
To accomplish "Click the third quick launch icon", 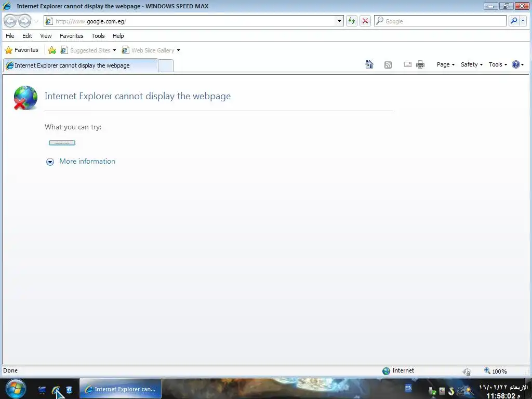I will pyautogui.click(x=69, y=390).
